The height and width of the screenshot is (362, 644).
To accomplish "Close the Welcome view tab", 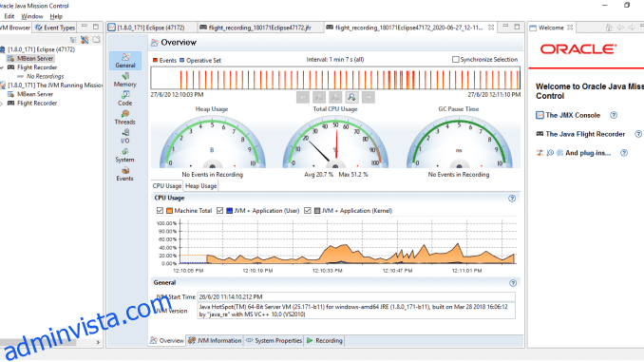I will [x=570, y=28].
